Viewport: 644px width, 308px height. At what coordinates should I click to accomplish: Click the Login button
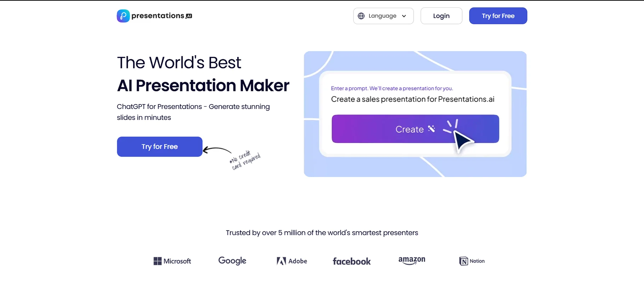441,16
